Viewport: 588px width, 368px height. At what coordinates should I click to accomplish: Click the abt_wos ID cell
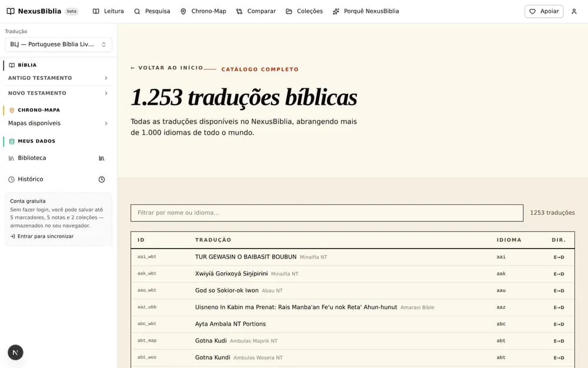point(146,357)
